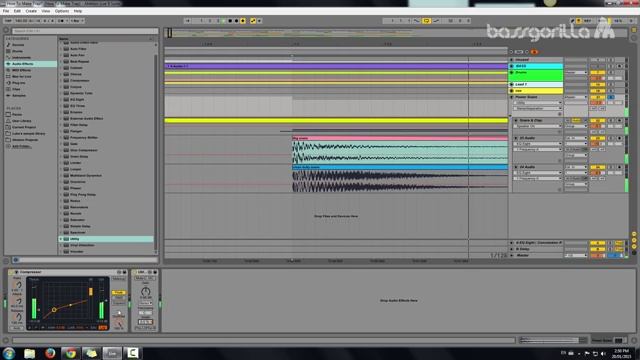Select the Drums category in browser
The image size is (640, 360).
tap(17, 51)
